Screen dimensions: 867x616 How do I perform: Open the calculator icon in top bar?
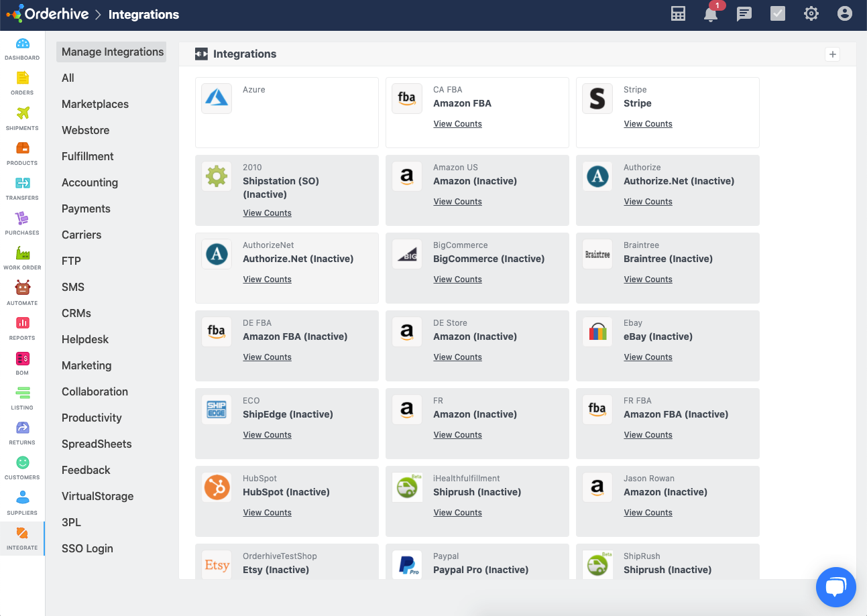pyautogui.click(x=678, y=14)
